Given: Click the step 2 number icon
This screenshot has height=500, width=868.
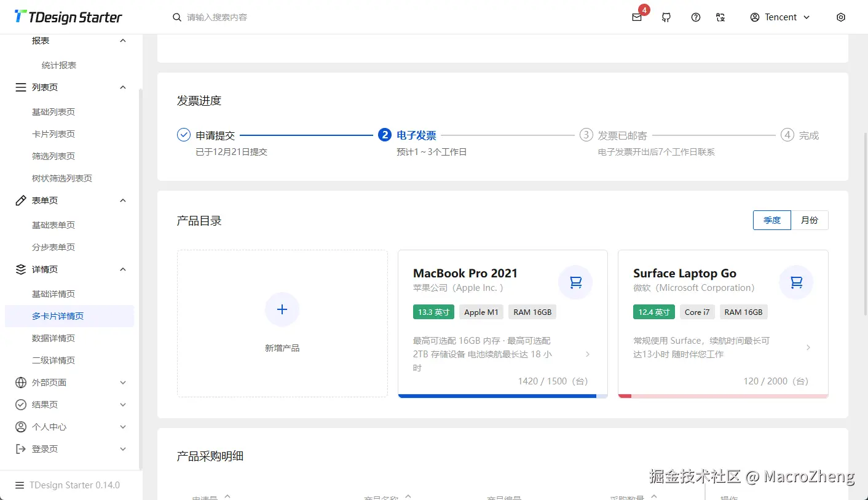Looking at the screenshot, I should coord(385,135).
